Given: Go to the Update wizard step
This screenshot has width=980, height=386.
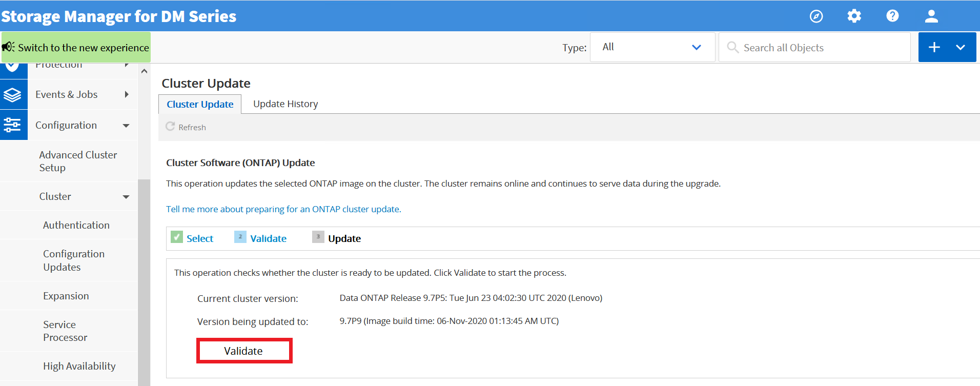Looking at the screenshot, I should (344, 238).
